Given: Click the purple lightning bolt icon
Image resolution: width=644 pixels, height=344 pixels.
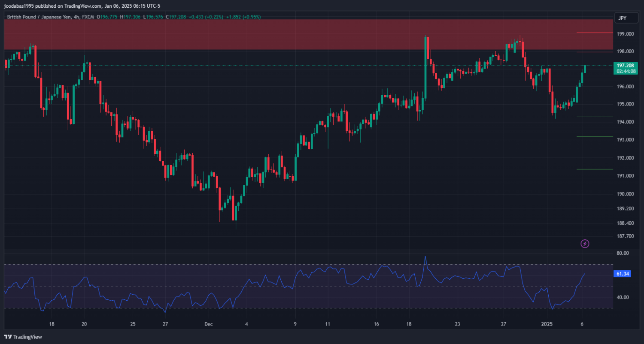Looking at the screenshot, I should coord(585,244).
